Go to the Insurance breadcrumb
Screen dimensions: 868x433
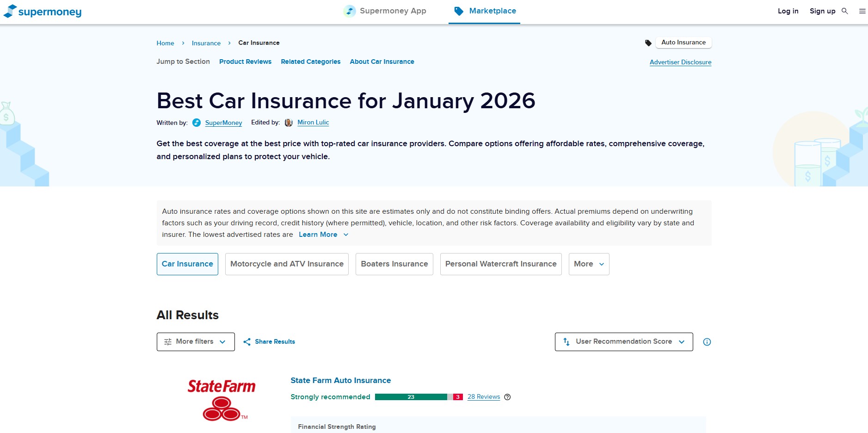(x=206, y=43)
